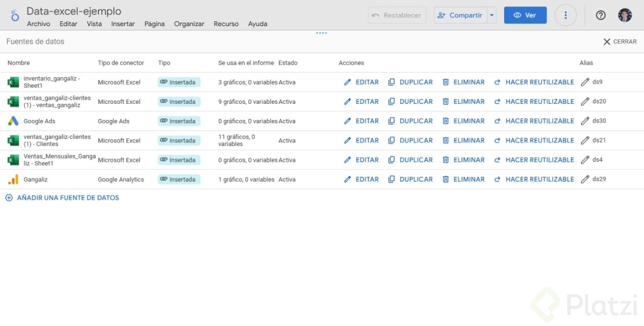Image resolution: width=644 pixels, height=326 pixels.
Task: Click the Nombre column header
Action: point(19,63)
